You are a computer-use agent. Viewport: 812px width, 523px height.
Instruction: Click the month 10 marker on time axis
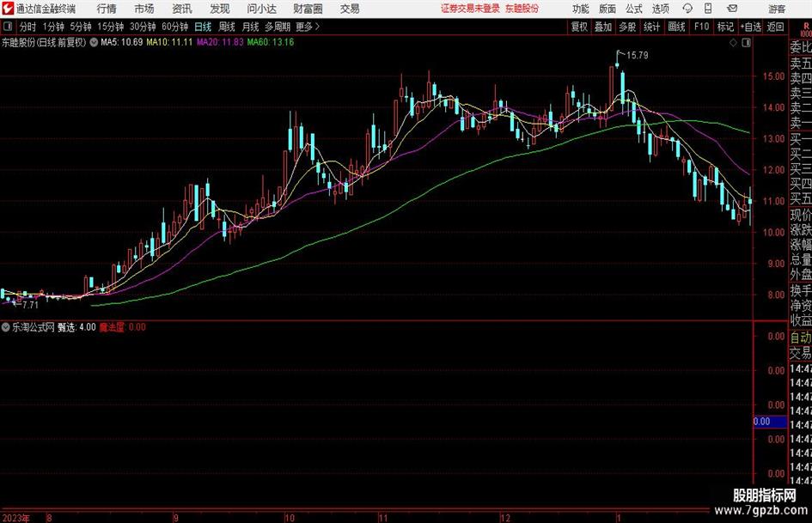coord(290,518)
